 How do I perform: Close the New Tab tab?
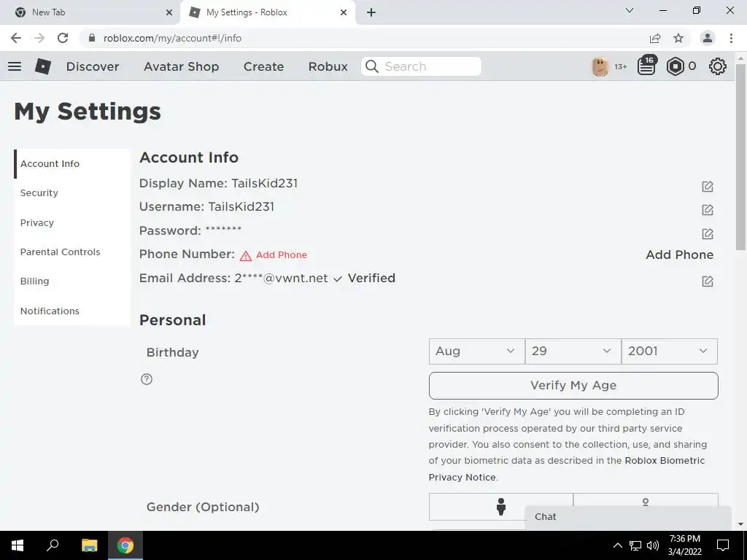[169, 12]
